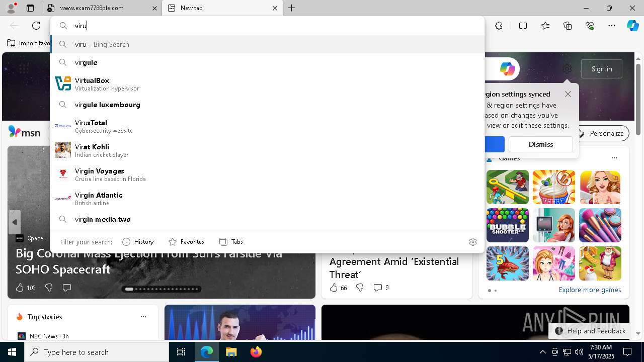644x362 pixels.
Task: Open Top stories more options ellipsis
Action: click(x=143, y=317)
